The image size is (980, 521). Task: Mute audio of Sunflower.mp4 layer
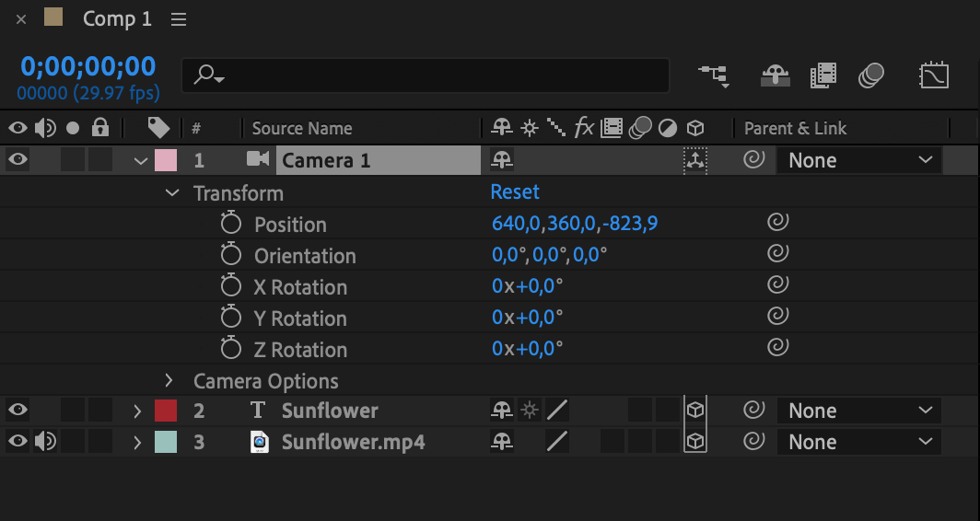(44, 442)
